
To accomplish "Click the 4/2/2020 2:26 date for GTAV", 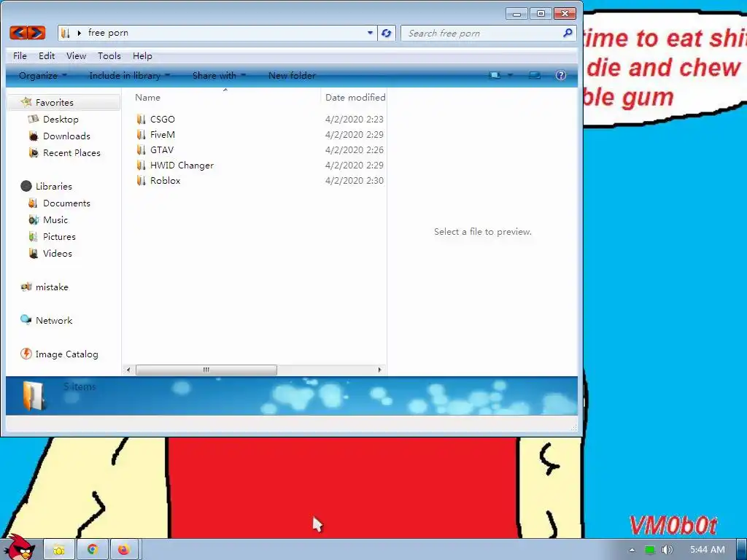I will (355, 150).
